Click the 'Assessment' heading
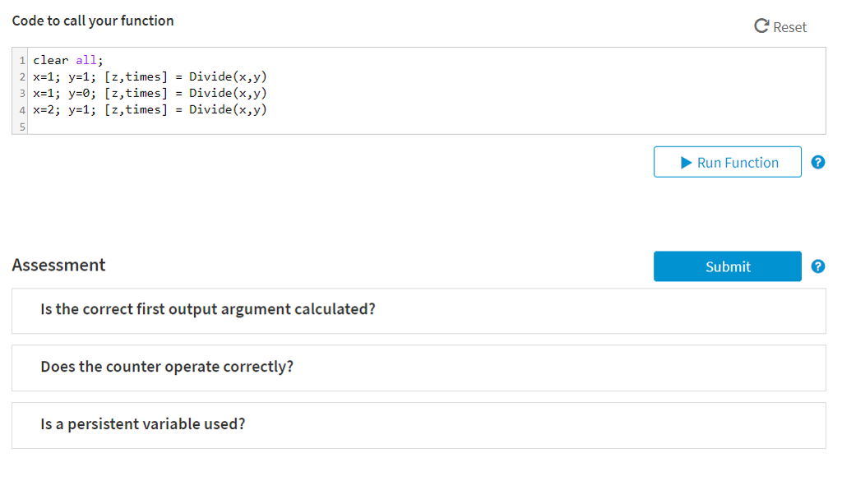Screen dimensions: 842x504 (x=58, y=265)
